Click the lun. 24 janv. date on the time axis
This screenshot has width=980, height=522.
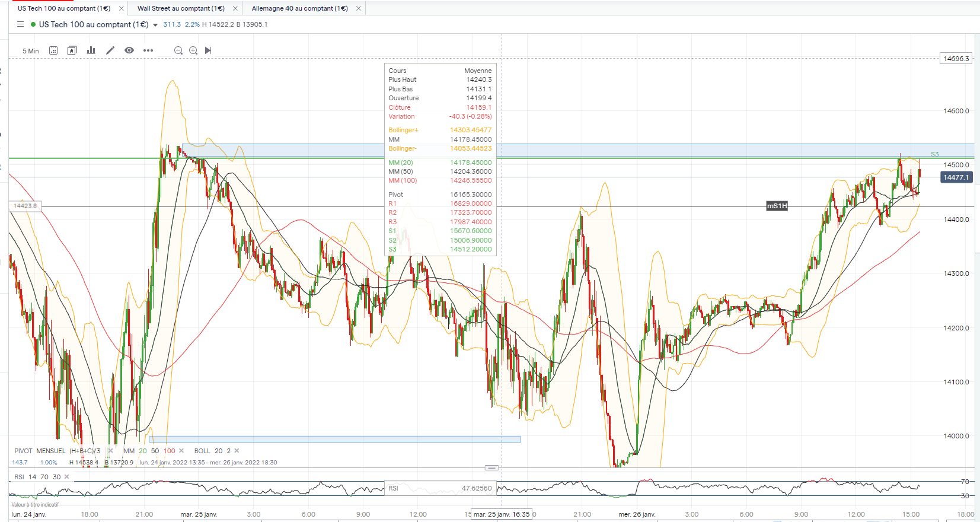28,514
